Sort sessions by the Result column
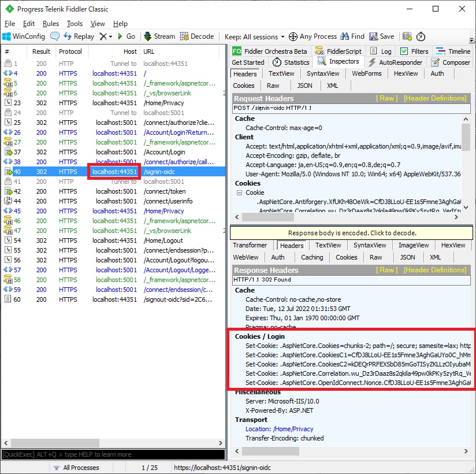This screenshot has width=476, height=474. click(x=41, y=51)
